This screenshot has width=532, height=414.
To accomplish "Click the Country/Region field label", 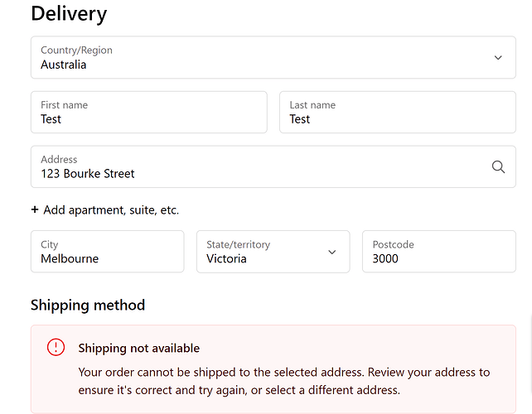I will [76, 51].
